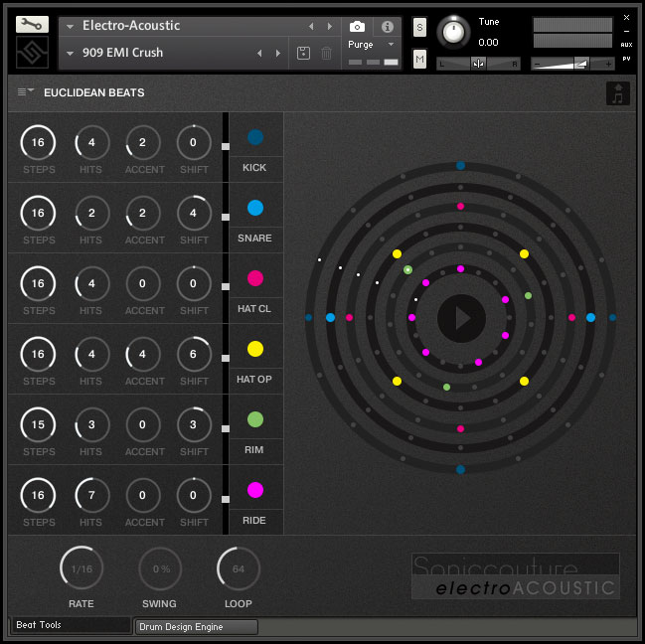Click the SNARE HITS knob showing 2
645x644 pixels.
91,213
